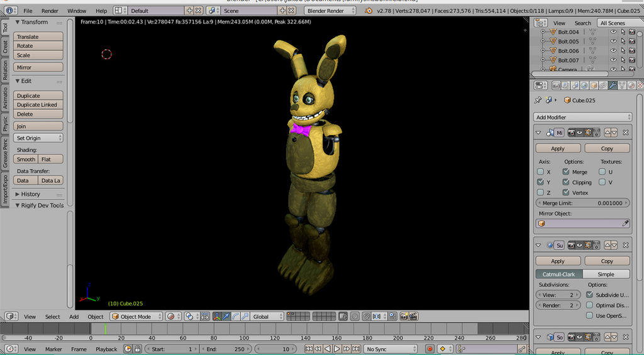The width and height of the screenshot is (644, 355).
Task: Click the proportional editing circle icon
Action: point(355,317)
